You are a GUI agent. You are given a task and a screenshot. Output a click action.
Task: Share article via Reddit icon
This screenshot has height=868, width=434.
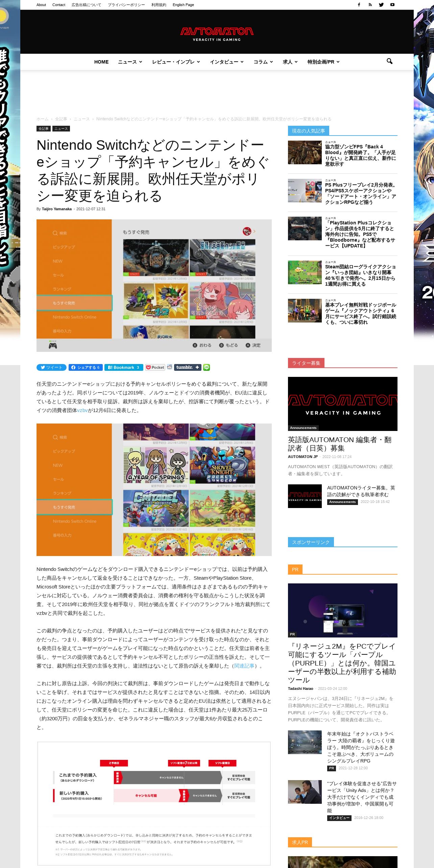pos(170,367)
